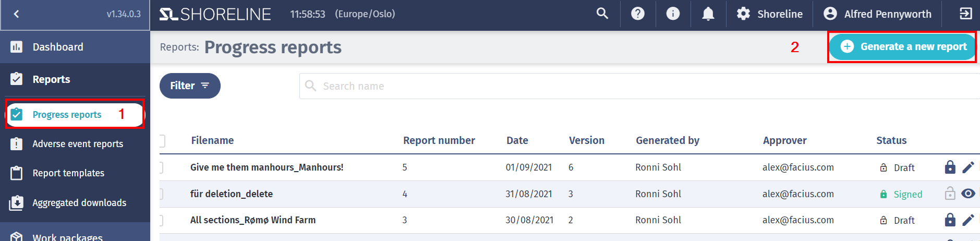
Task: Click the logout icon in top bar
Action: [x=965, y=14]
